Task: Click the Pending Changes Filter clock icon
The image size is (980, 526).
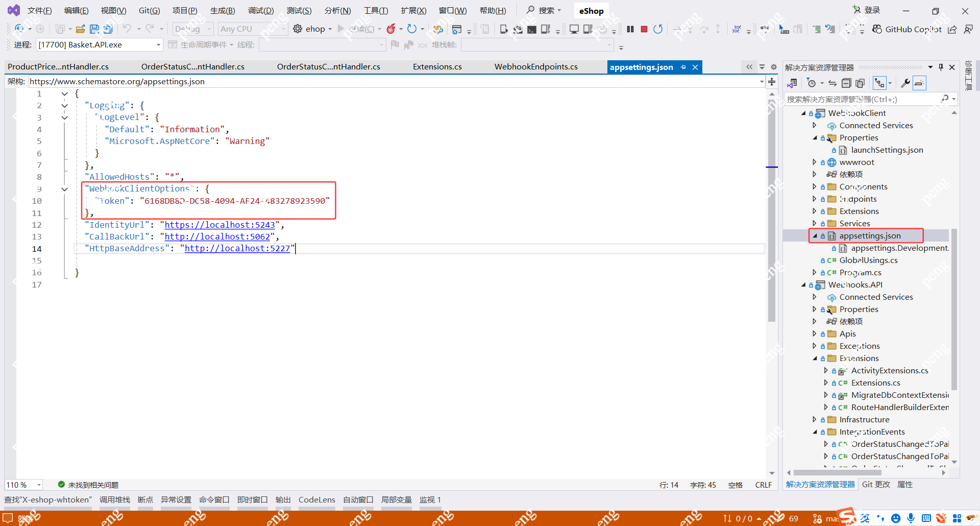Action: pos(811,83)
